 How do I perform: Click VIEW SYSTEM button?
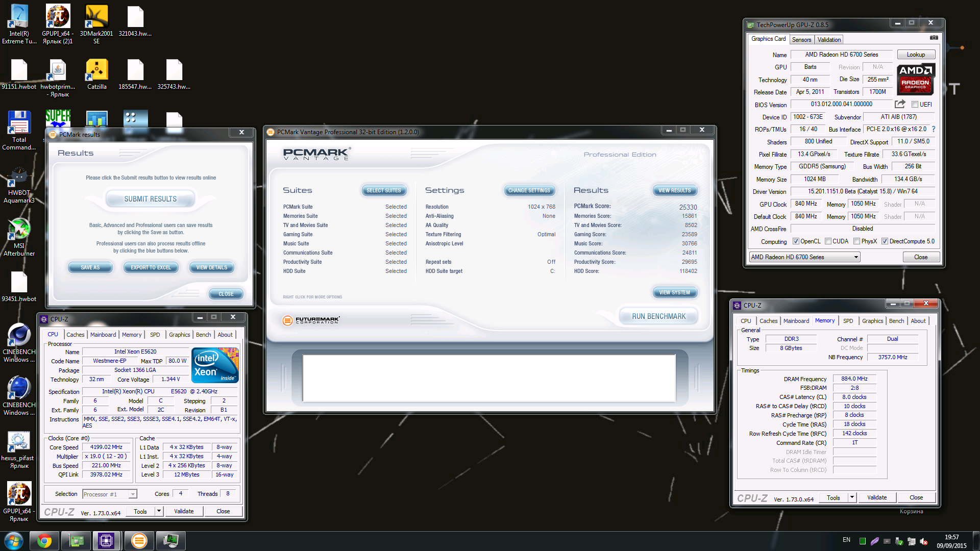674,293
